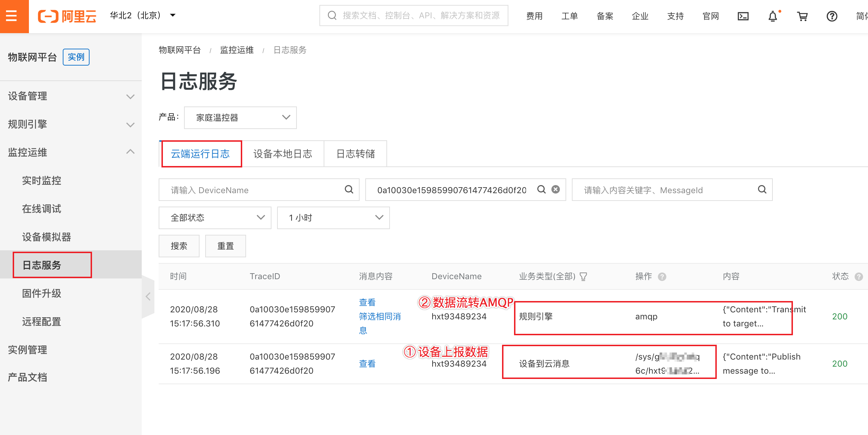Screen dimensions: 868x435
Task: Switch to the 日志转储 tab
Action: click(x=355, y=154)
